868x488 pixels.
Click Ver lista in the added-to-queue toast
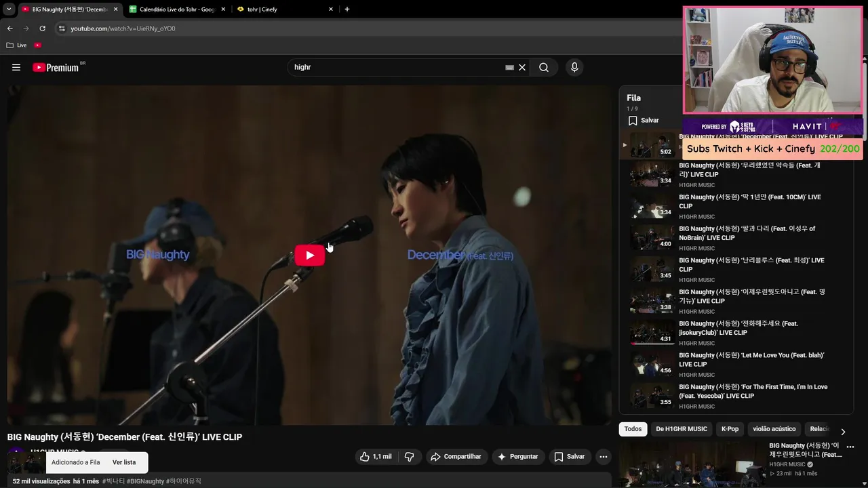[x=124, y=462]
